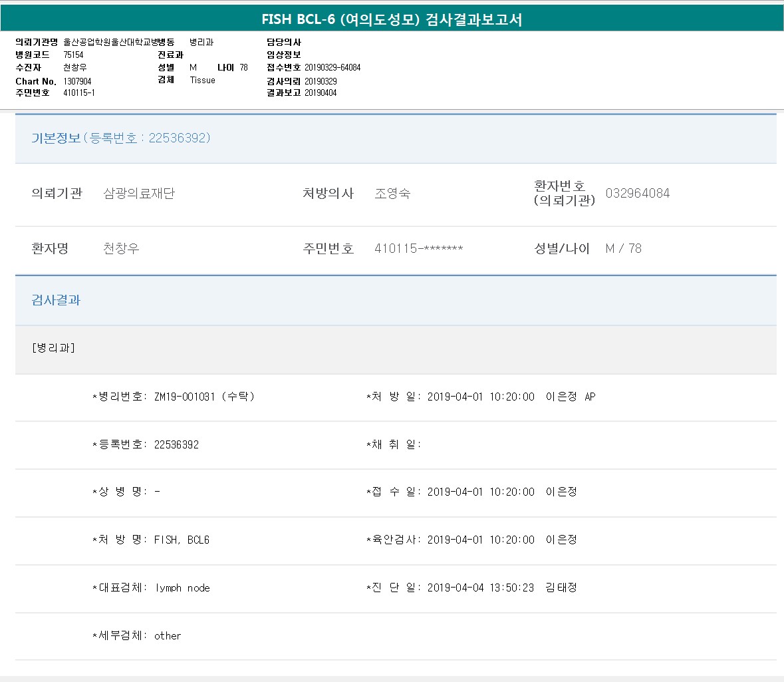Select the prescription name FISH, BCL6

182,540
